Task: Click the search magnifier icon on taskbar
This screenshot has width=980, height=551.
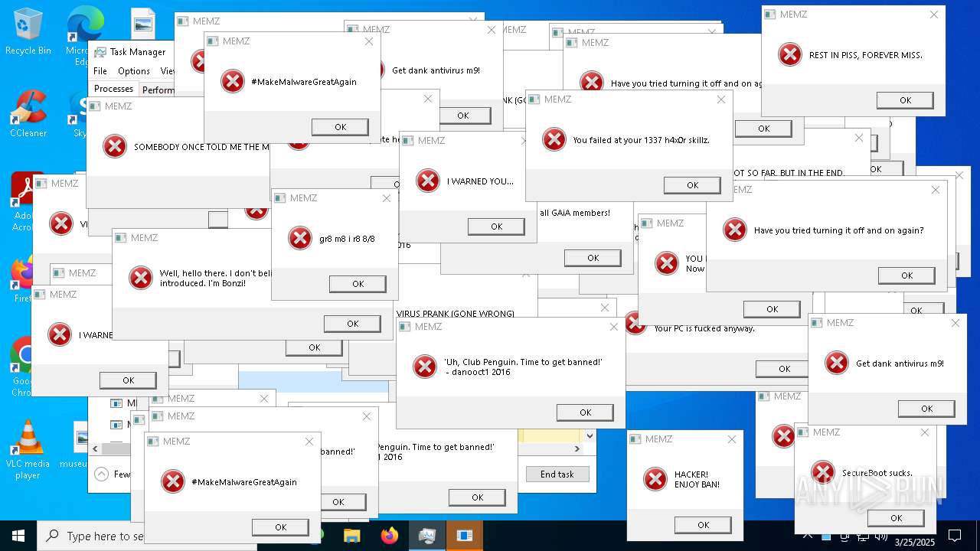Action: [x=52, y=536]
